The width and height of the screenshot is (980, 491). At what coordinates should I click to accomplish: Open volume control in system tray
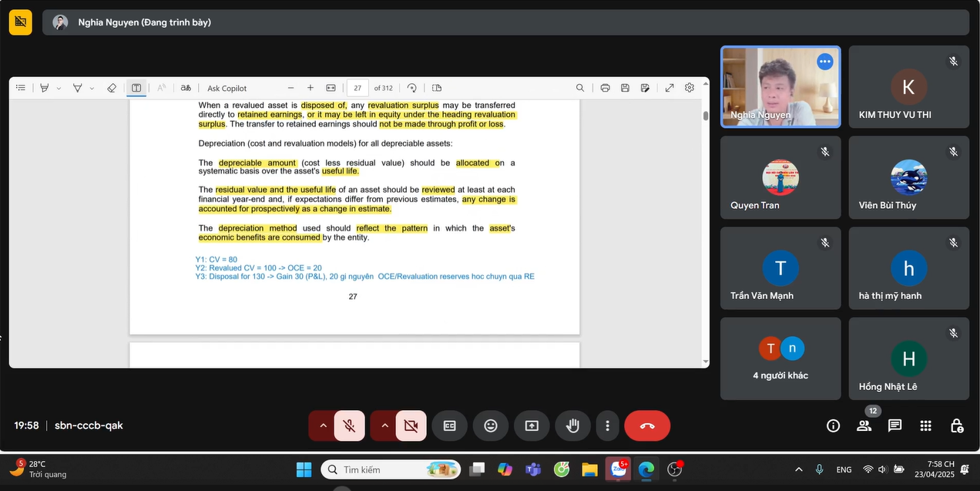pos(881,469)
